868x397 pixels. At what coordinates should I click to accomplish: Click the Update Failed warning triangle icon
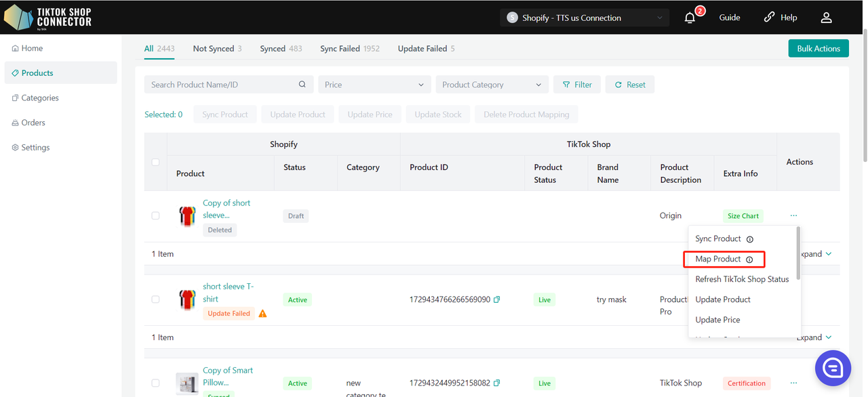[262, 314]
